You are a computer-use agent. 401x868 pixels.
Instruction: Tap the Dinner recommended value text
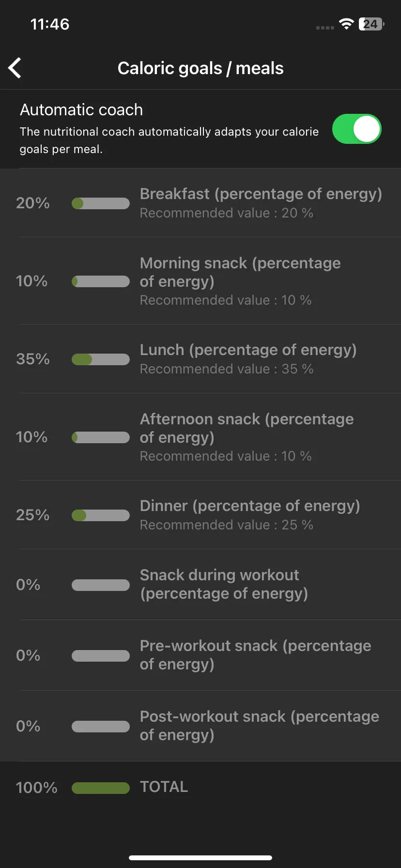pyautogui.click(x=227, y=525)
